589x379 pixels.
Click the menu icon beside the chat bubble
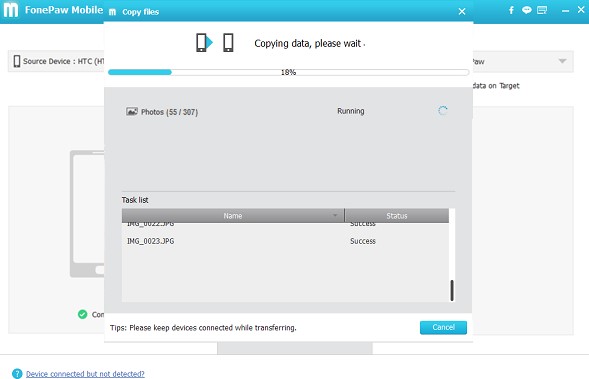(x=542, y=10)
